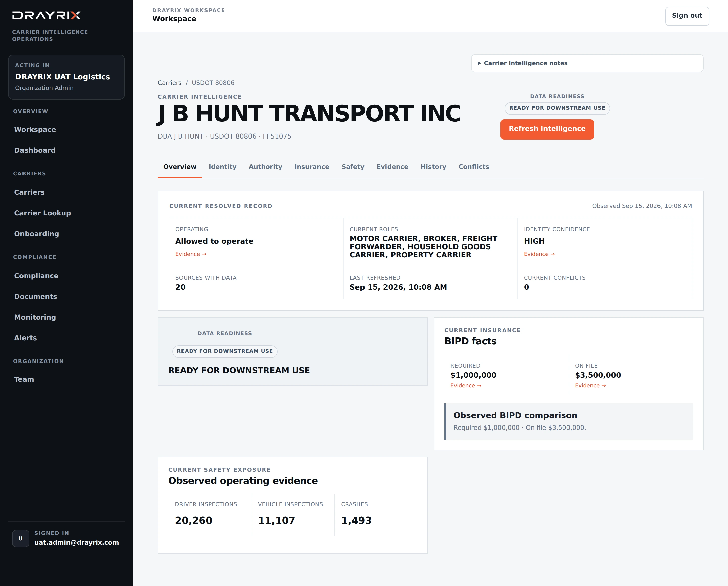
Task: Go to Monitoring in sidebar
Action: point(35,317)
